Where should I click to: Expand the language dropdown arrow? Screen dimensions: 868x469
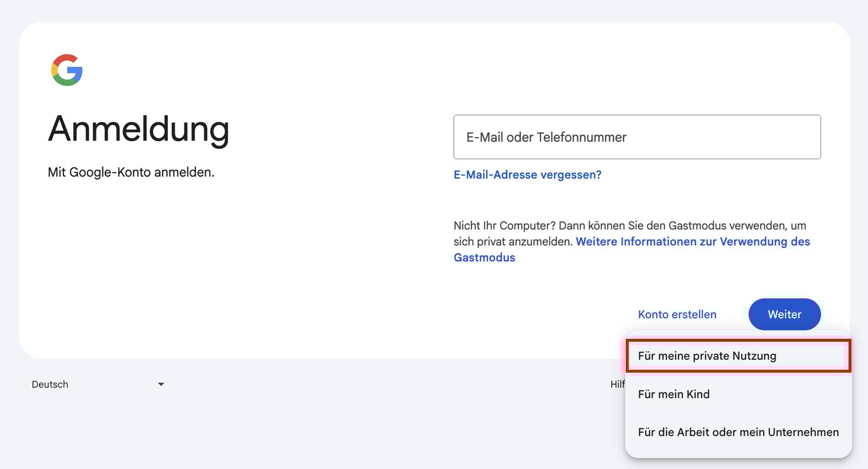click(x=160, y=384)
